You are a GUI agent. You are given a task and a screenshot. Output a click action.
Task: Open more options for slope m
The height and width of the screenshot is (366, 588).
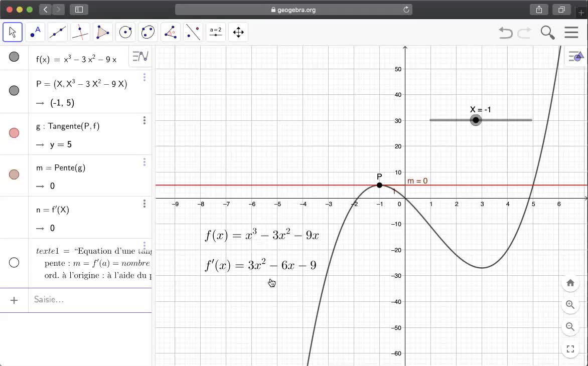point(144,162)
